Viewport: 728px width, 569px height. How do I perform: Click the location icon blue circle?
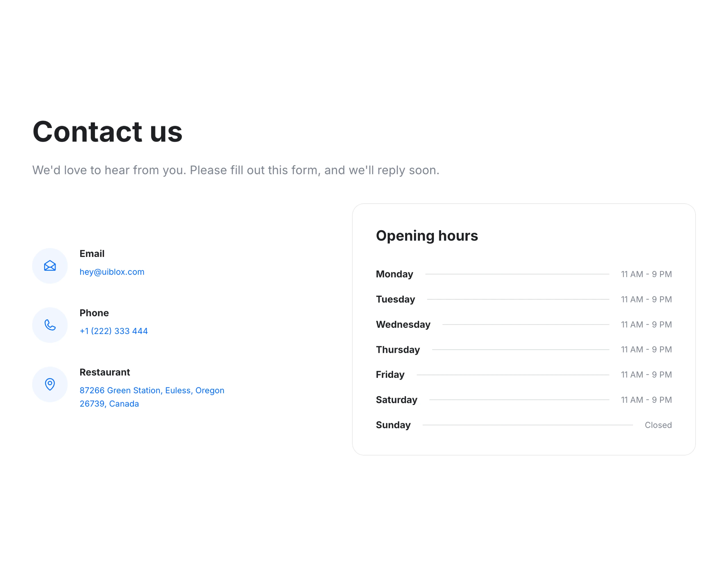pyautogui.click(x=50, y=384)
